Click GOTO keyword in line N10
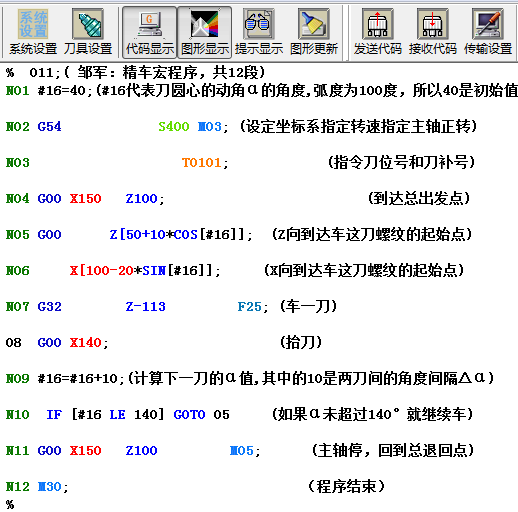 (x=189, y=415)
